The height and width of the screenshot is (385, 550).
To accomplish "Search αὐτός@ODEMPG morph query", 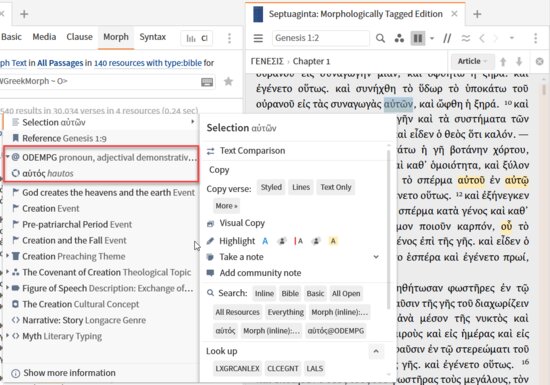I will pyautogui.click(x=336, y=331).
